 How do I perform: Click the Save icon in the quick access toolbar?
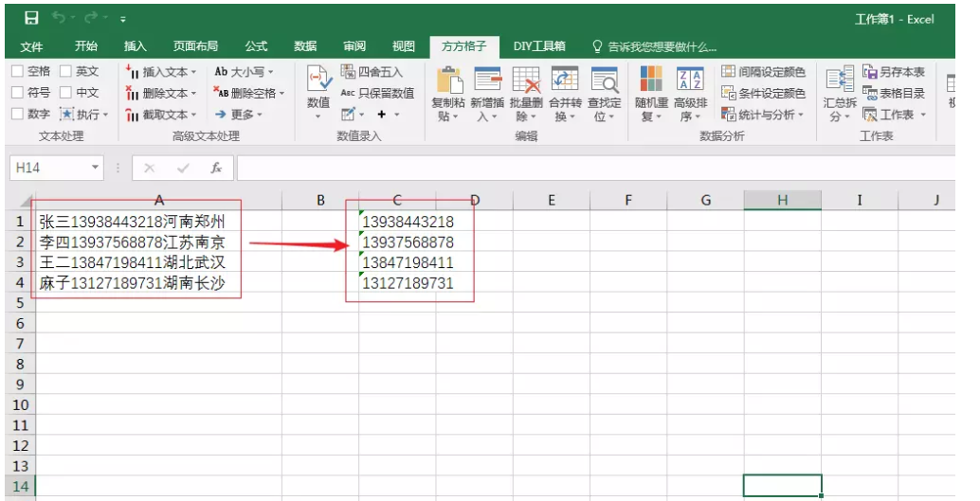pyautogui.click(x=31, y=18)
